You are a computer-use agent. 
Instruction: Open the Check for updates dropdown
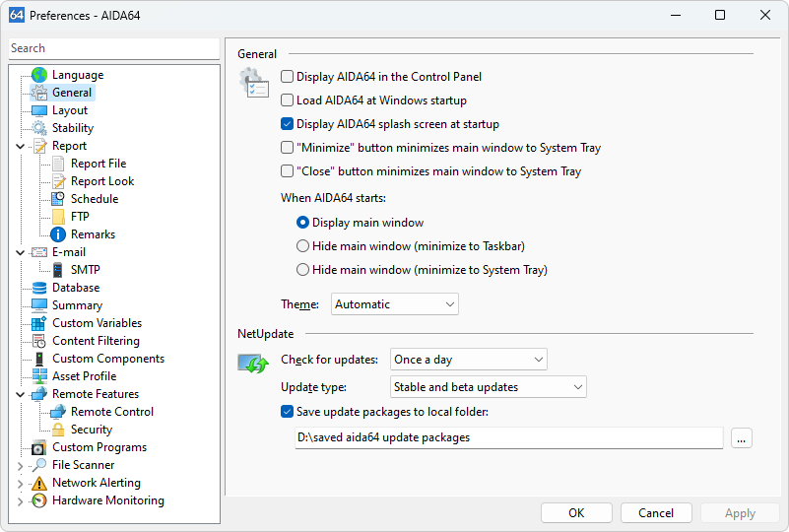[469, 360]
